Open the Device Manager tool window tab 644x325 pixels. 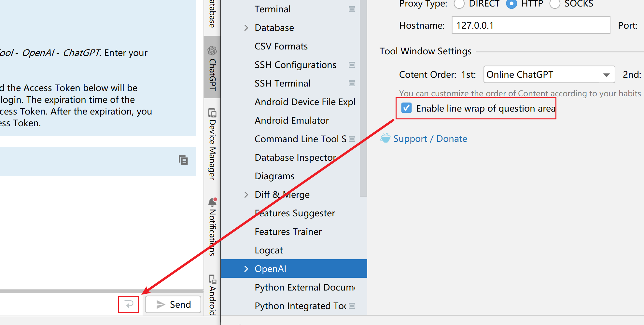coord(212,143)
